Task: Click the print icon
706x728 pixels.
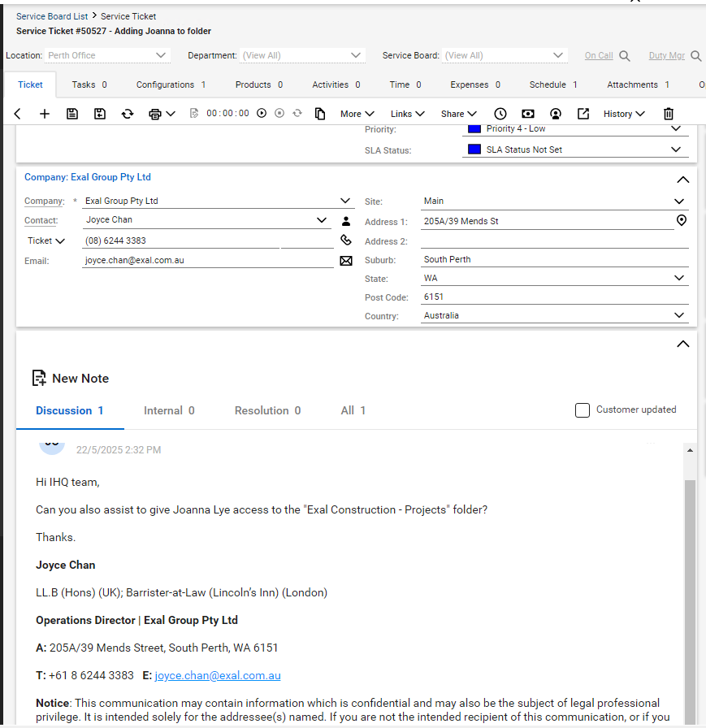Action: pos(155,114)
